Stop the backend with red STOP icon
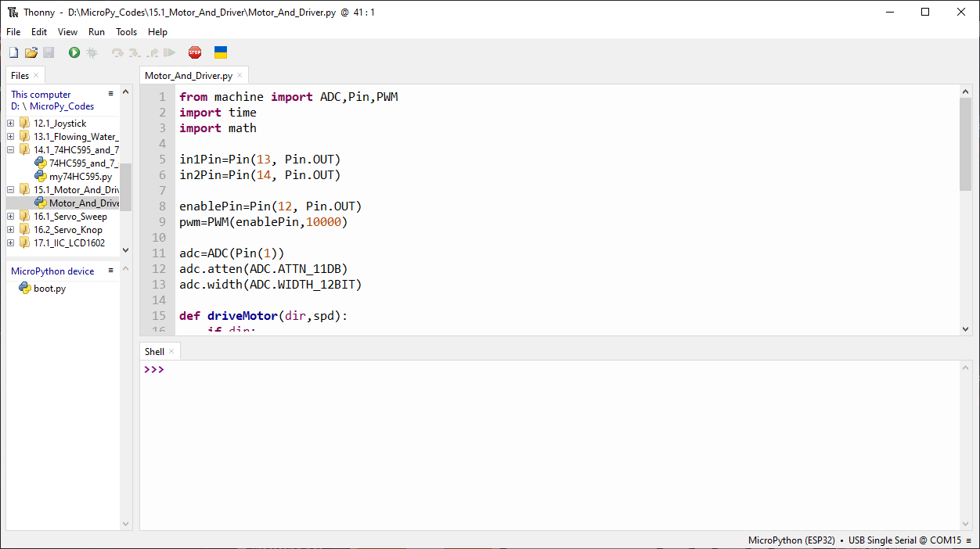This screenshot has height=549, width=980. 195,52
